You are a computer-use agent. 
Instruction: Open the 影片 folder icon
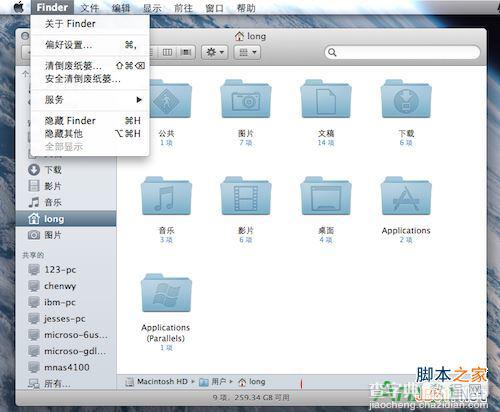point(246,196)
